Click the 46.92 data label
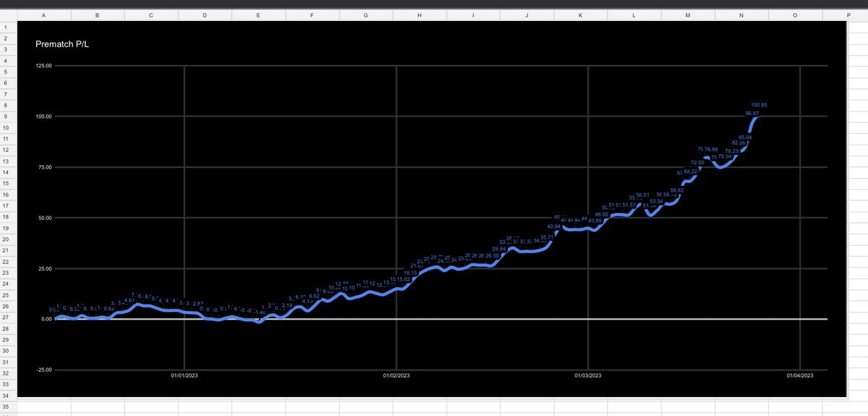The height and width of the screenshot is (416, 868). click(x=602, y=214)
